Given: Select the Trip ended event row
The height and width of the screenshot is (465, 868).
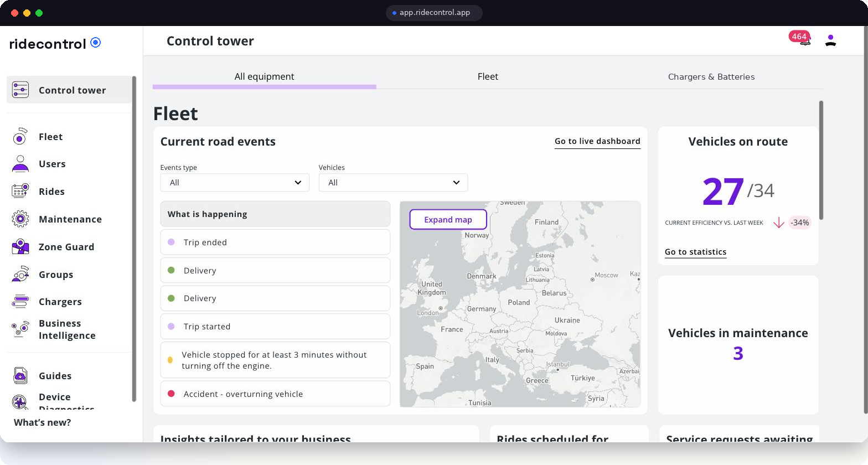Looking at the screenshot, I should [x=275, y=242].
